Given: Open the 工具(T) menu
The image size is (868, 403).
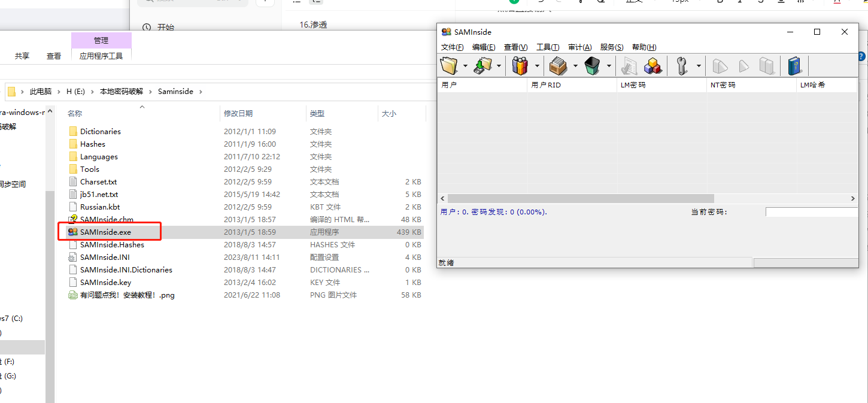Looking at the screenshot, I should click(548, 47).
